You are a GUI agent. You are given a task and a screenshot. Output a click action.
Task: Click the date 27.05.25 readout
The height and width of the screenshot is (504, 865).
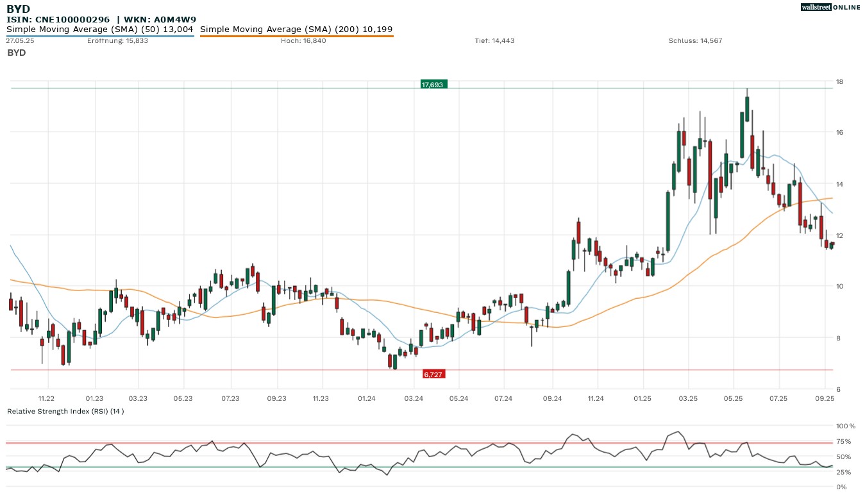[x=19, y=40]
